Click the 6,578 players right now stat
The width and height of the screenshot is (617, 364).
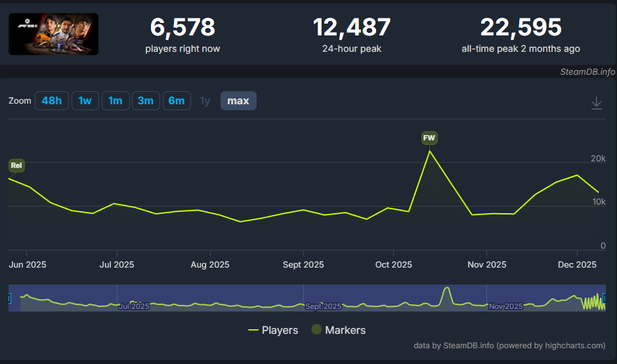(182, 33)
